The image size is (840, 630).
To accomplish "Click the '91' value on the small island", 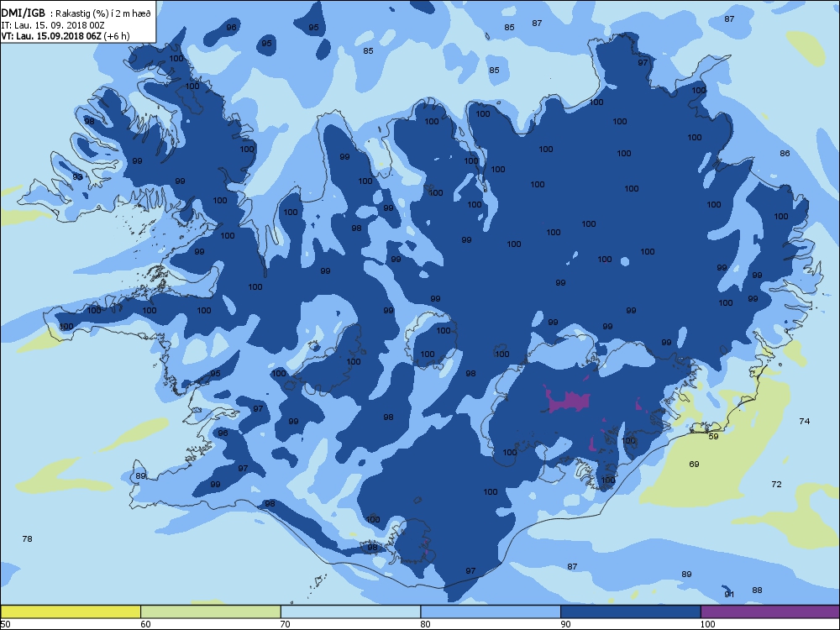I will point(729,594).
